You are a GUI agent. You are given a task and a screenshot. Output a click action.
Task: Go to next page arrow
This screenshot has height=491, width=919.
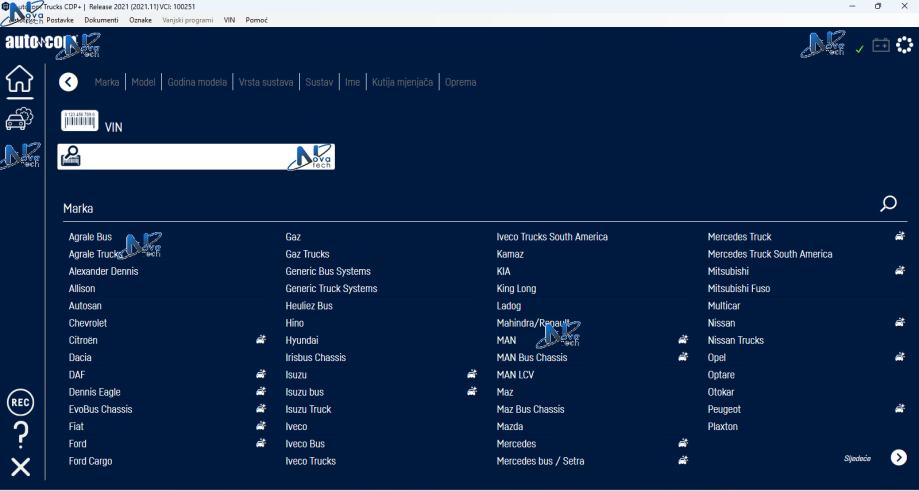898,458
